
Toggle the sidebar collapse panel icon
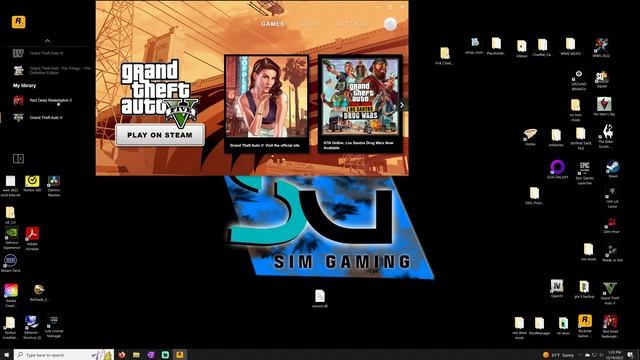tap(18, 158)
